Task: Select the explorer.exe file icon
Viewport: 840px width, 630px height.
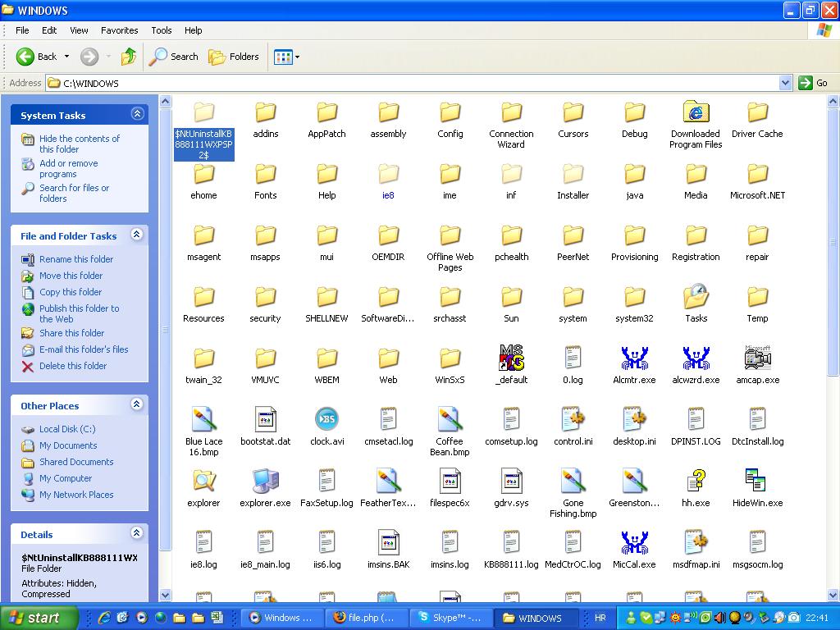Action: 265,482
